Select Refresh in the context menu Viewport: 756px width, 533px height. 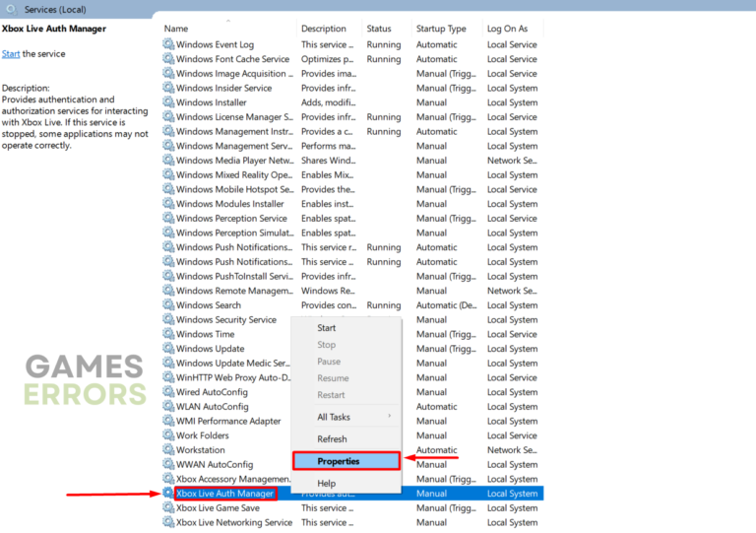332,439
